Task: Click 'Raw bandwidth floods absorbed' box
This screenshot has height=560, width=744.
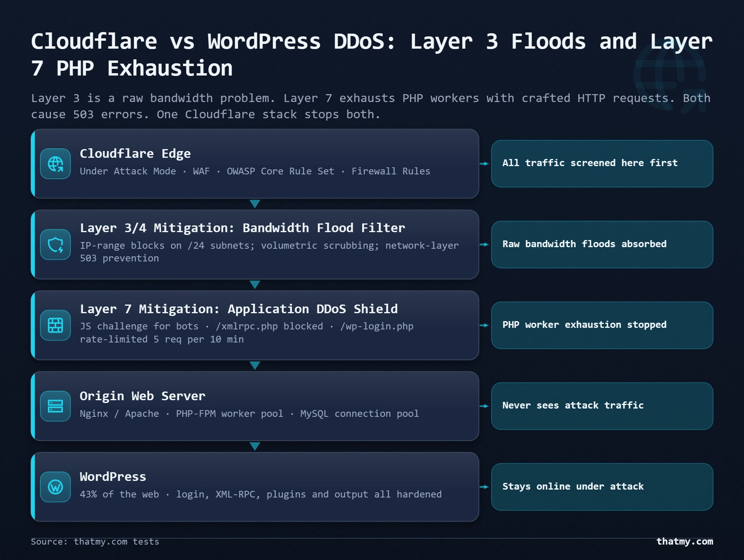Action: pyautogui.click(x=602, y=244)
